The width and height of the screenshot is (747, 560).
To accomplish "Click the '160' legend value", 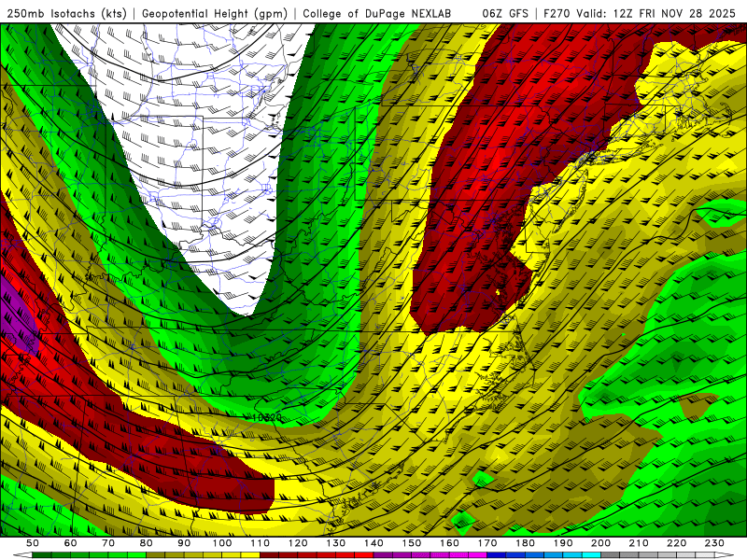I will point(450,543).
